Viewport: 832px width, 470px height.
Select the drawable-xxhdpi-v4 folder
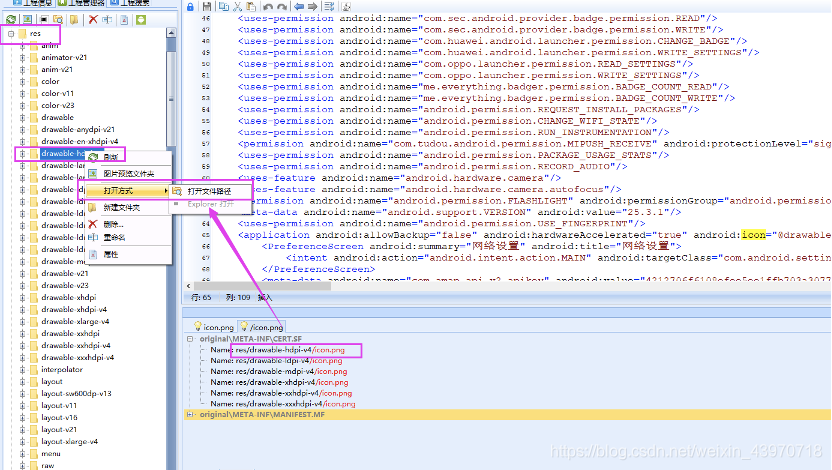tap(76, 345)
